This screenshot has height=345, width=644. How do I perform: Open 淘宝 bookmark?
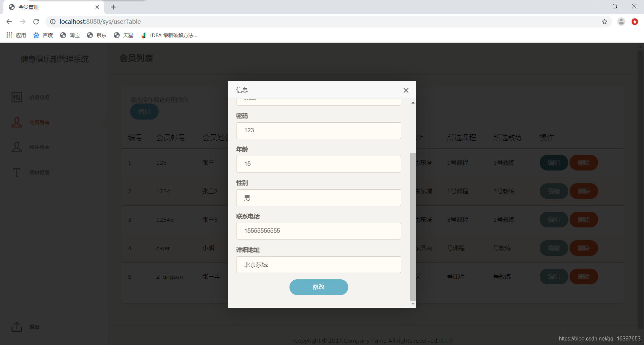pos(70,36)
